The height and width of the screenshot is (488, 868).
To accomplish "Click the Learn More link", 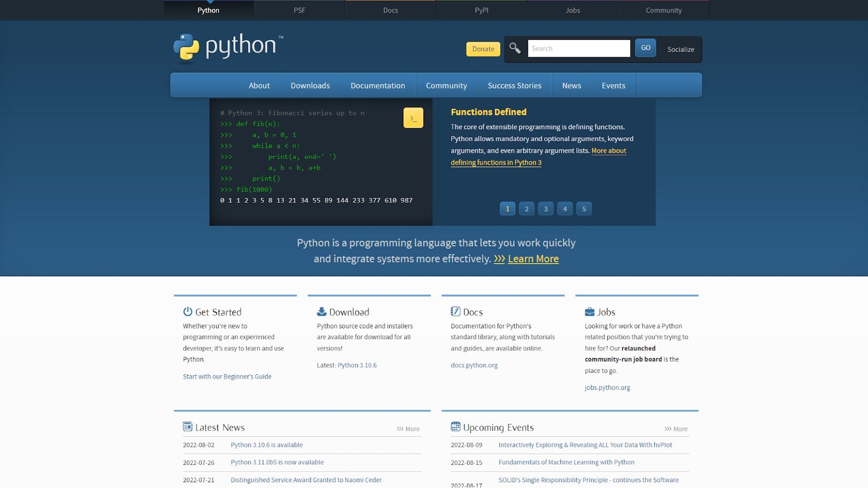I will point(533,259).
